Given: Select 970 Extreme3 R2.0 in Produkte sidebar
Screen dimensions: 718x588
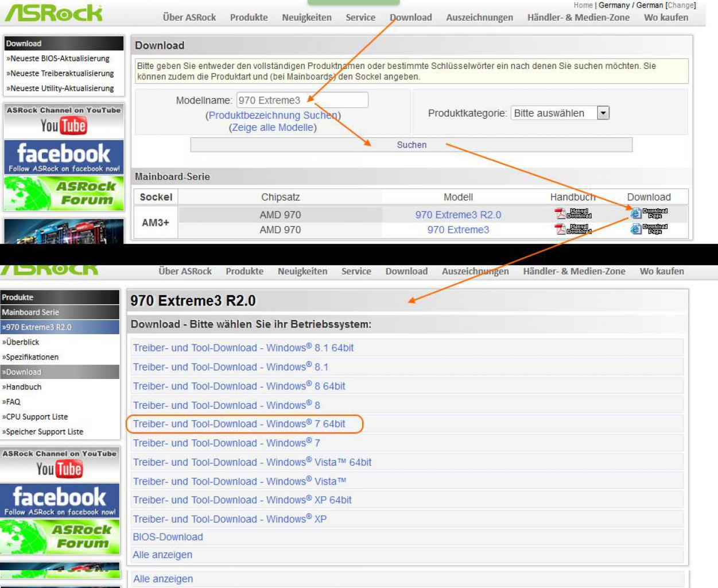Looking at the screenshot, I should click(x=60, y=327).
